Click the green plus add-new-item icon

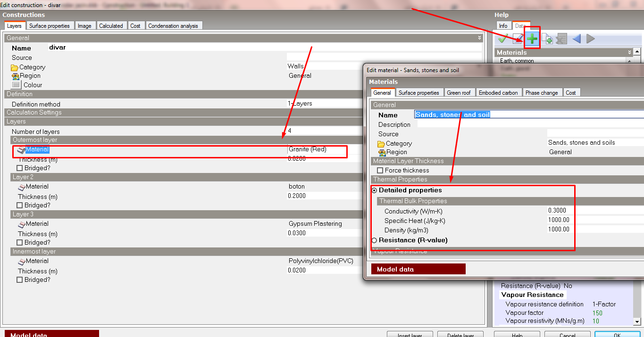(532, 39)
